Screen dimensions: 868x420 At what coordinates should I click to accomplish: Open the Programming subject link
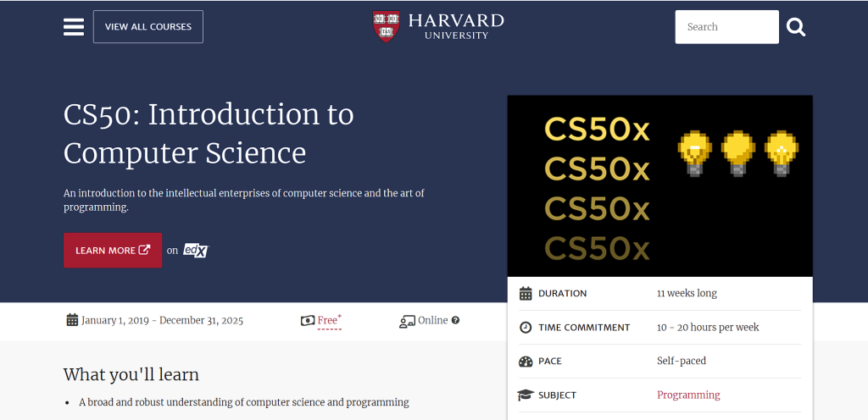[688, 395]
